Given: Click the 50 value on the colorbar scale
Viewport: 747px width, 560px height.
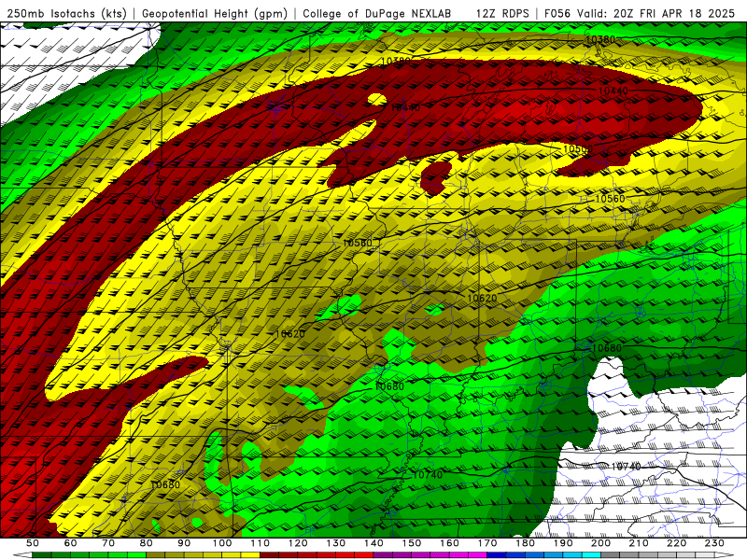Looking at the screenshot, I should click(x=33, y=543).
